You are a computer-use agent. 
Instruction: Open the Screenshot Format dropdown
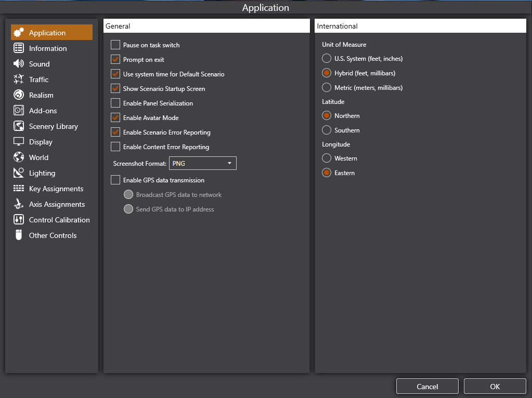(203, 164)
